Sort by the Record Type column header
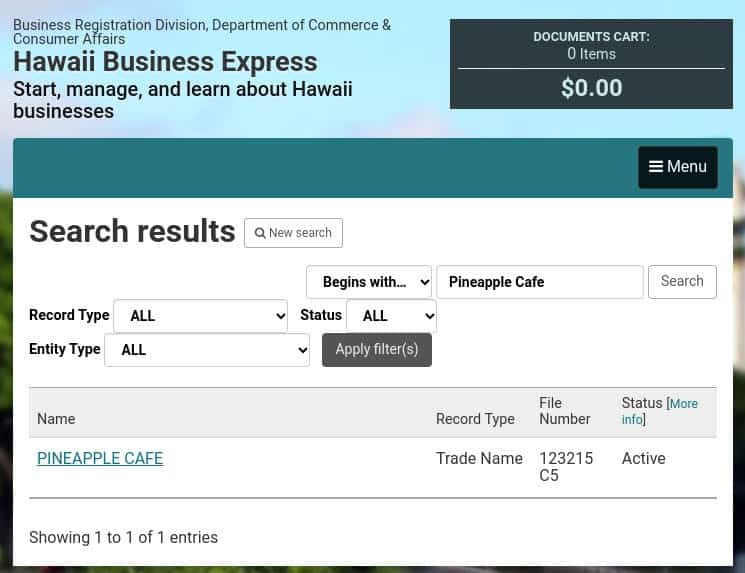The height and width of the screenshot is (573, 745). [475, 419]
